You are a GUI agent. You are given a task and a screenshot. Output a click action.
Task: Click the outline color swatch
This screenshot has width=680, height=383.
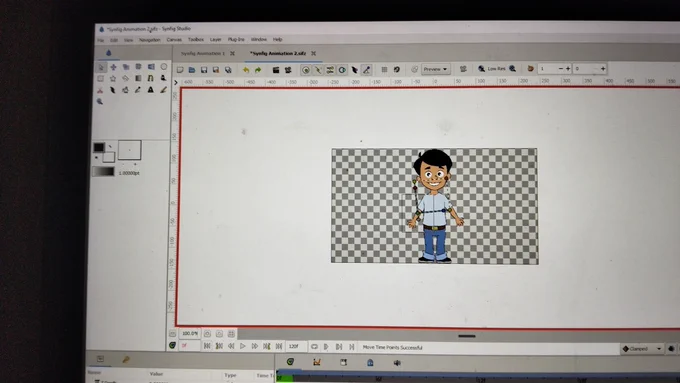click(x=99, y=147)
